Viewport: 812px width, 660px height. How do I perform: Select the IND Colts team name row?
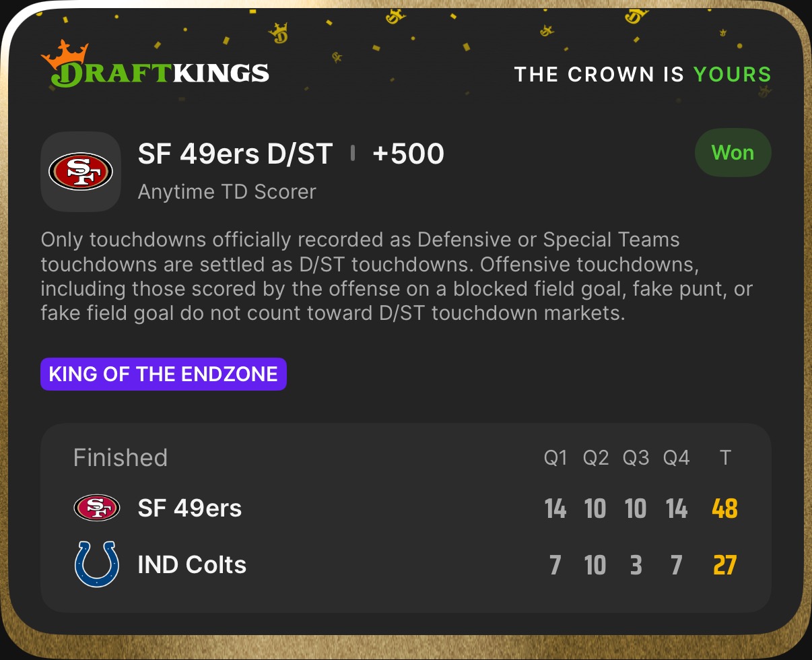coord(192,565)
